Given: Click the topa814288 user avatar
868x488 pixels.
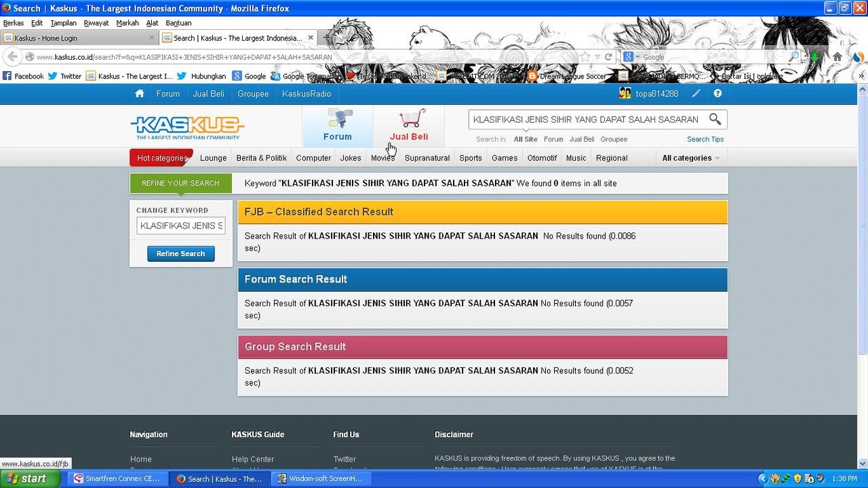Looking at the screenshot, I should click(625, 94).
